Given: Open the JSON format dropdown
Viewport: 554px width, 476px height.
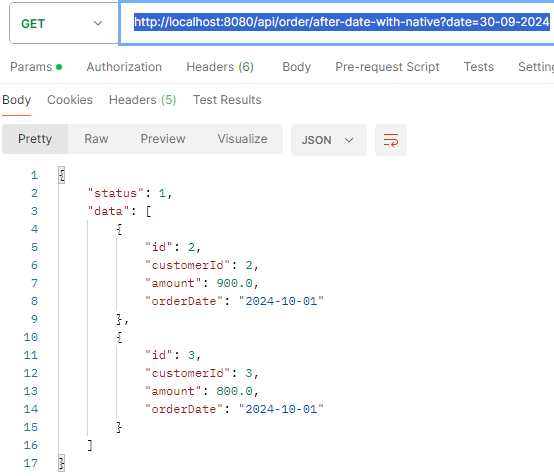Looking at the screenshot, I should point(329,140).
